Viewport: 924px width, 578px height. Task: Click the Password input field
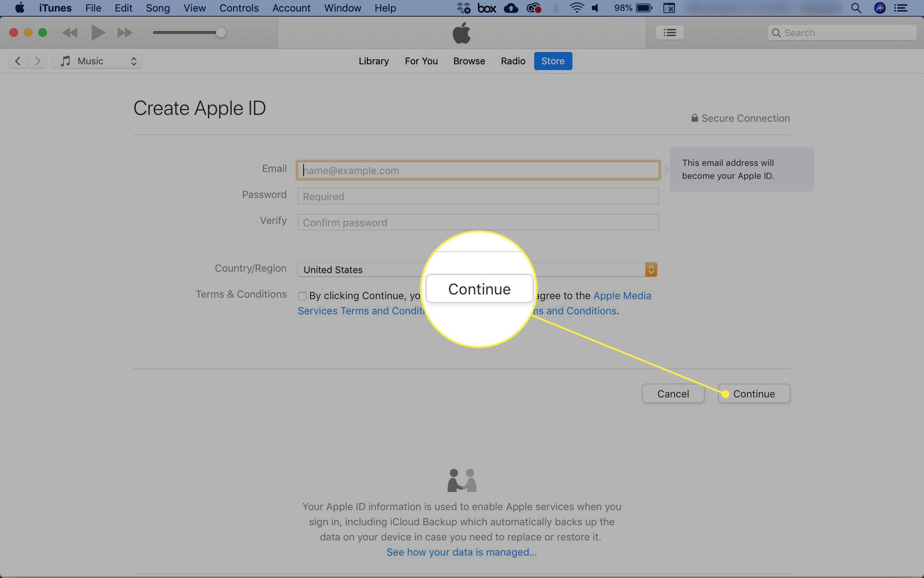click(x=478, y=196)
